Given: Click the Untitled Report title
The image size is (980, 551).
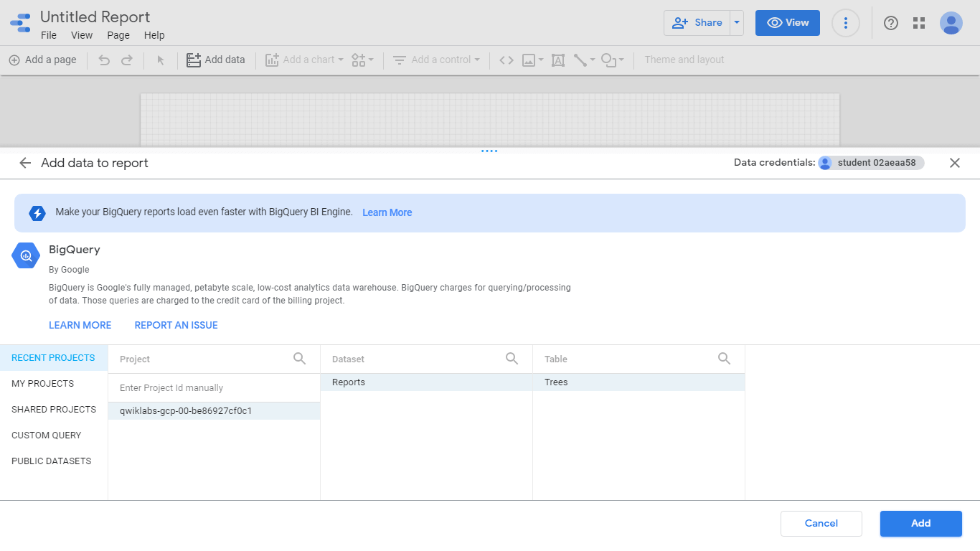Looking at the screenshot, I should point(95,17).
